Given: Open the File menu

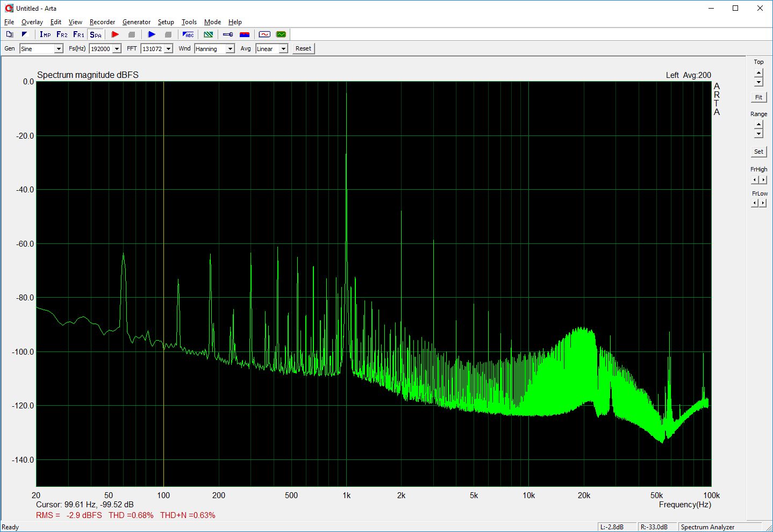Looking at the screenshot, I should pos(9,22).
